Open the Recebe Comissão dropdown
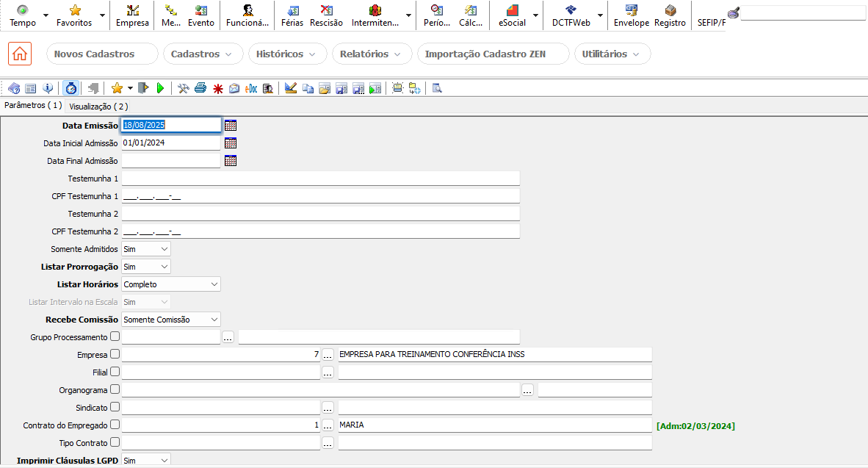Image resolution: width=868 pixels, height=468 pixels. click(171, 320)
